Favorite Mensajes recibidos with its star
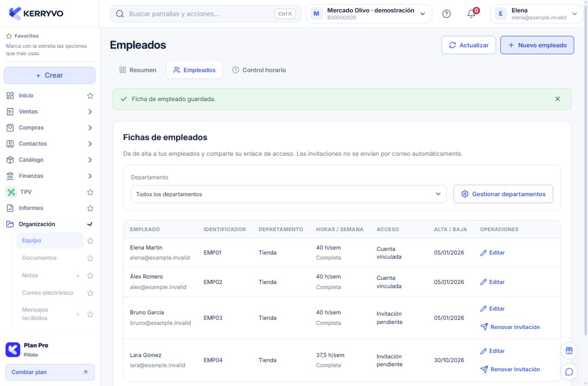This screenshot has height=386, width=588. (90, 314)
